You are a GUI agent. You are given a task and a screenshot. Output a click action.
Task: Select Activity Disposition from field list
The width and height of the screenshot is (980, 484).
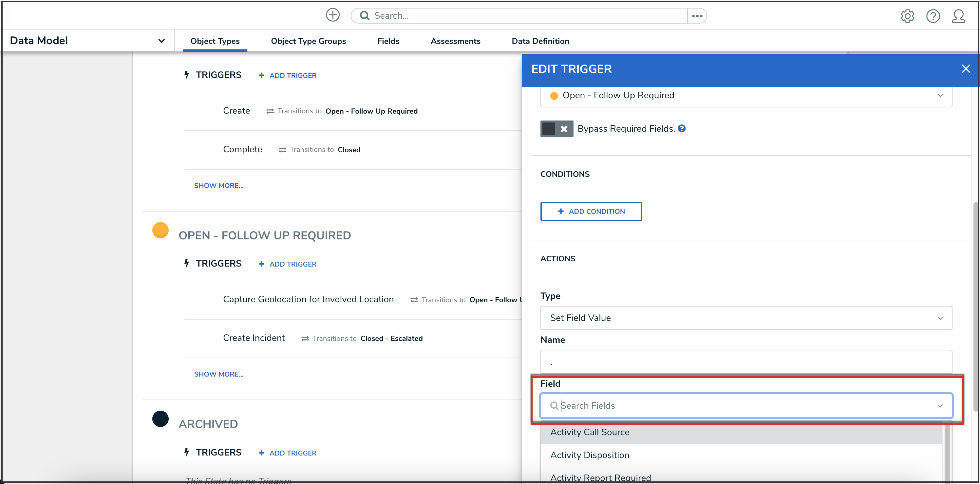(589, 455)
